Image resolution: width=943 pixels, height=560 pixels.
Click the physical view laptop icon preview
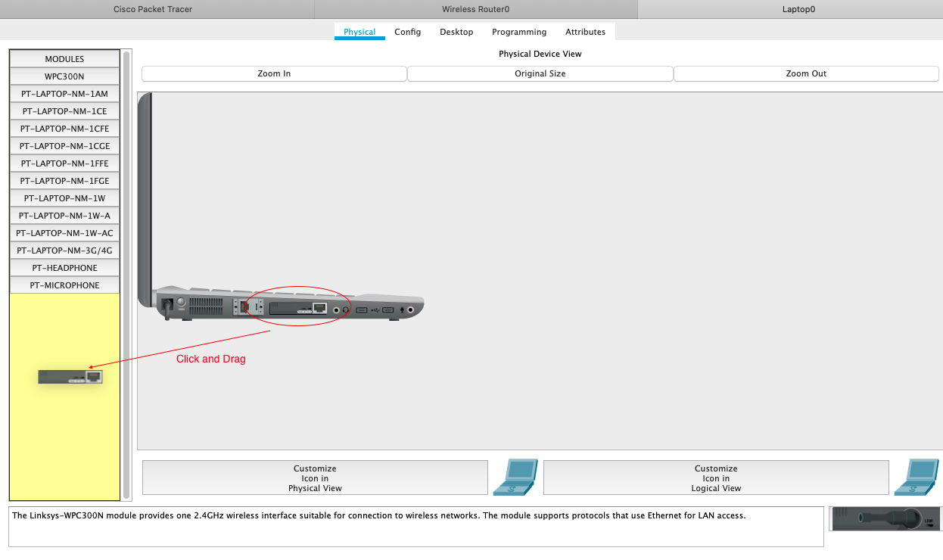tap(515, 477)
